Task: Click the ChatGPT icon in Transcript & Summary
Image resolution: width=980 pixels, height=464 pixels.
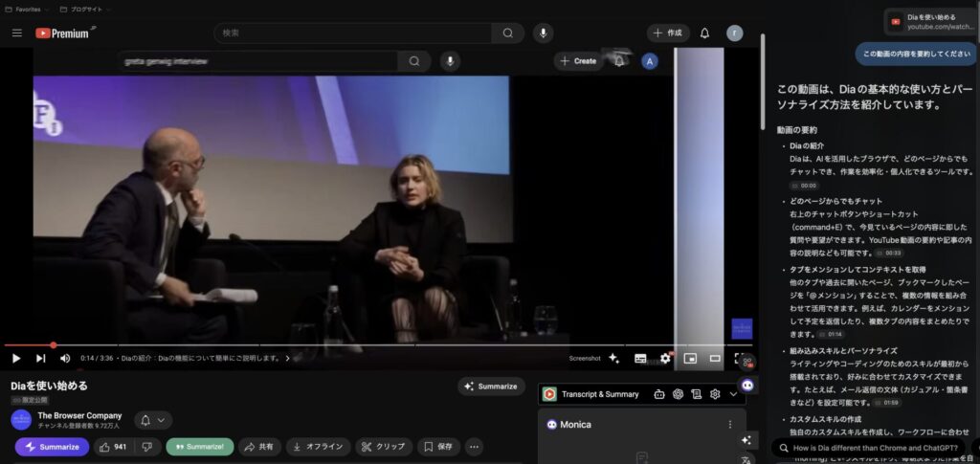Action: [x=678, y=394]
